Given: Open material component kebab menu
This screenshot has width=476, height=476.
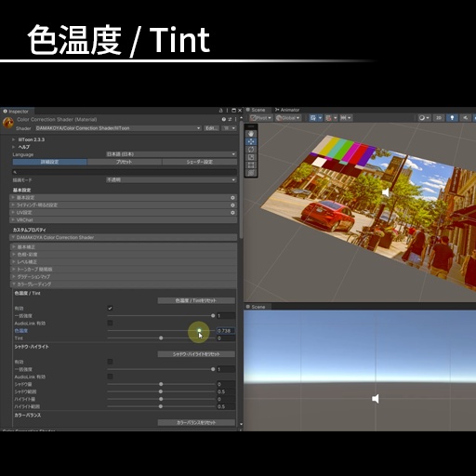Looking at the screenshot, I should point(235,119).
